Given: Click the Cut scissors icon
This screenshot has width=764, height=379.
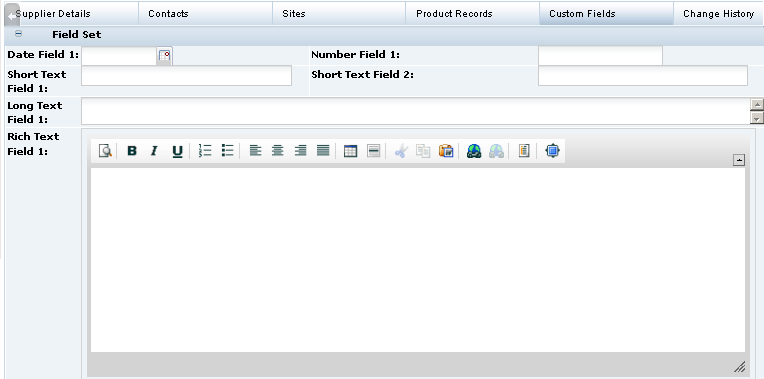Looking at the screenshot, I should 401,151.
